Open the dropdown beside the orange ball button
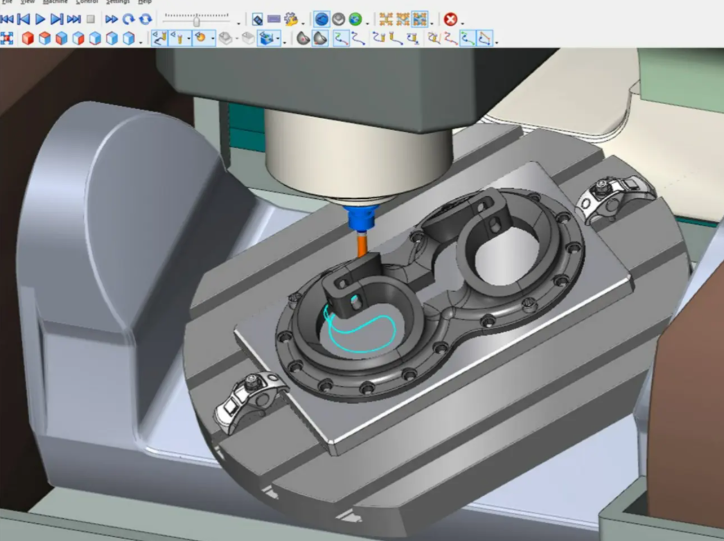Viewport: 724px width, 541px height. [212, 39]
